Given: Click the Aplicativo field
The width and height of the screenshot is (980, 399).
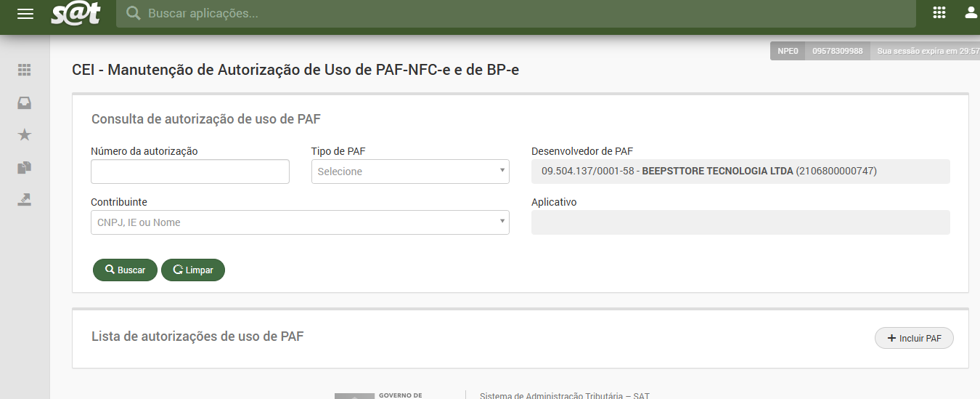Looking at the screenshot, I should click(740, 222).
